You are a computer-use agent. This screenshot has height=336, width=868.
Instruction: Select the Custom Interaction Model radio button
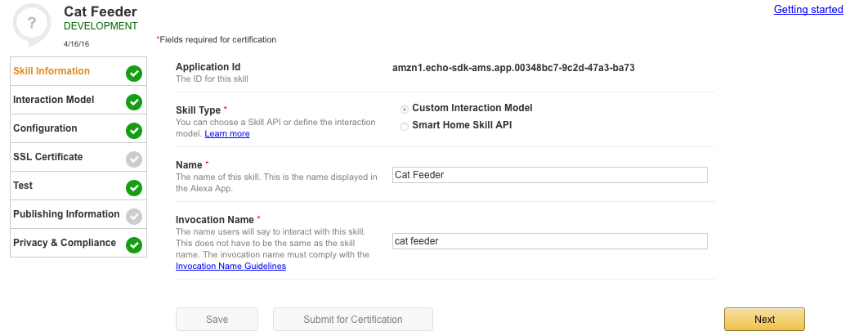405,109
